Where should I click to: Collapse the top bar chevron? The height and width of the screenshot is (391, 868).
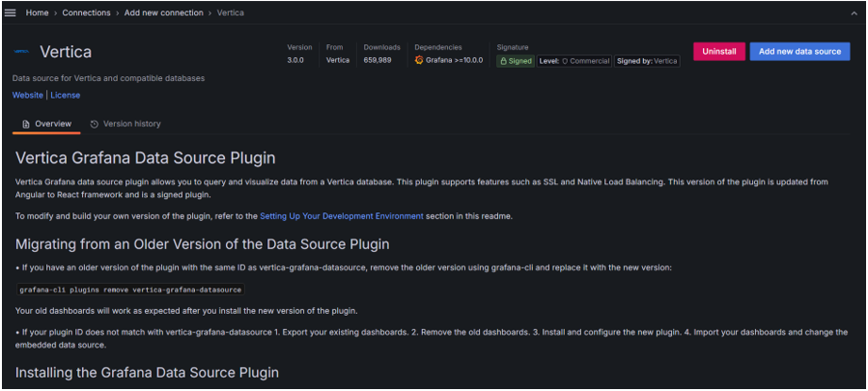pyautogui.click(x=854, y=14)
